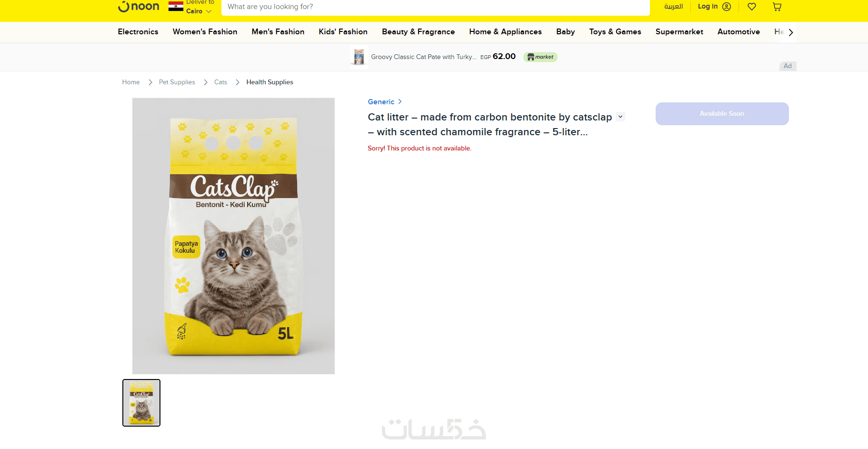
Task: Open the Beauty & Fragrance menu
Action: click(418, 32)
